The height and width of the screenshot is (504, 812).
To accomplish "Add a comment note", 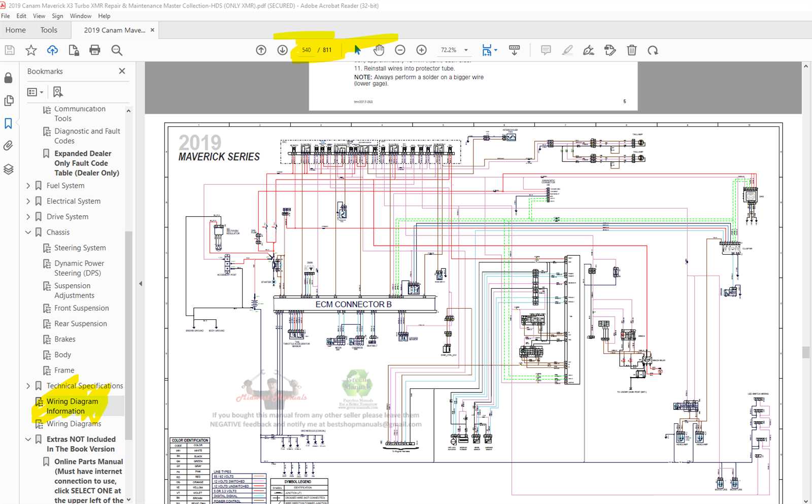I will pyautogui.click(x=546, y=50).
